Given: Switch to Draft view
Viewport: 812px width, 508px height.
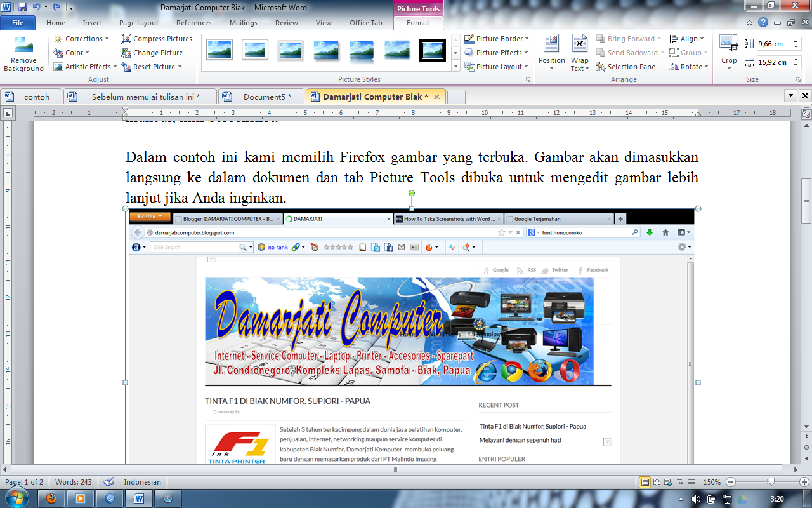Looking at the screenshot, I should click(691, 482).
